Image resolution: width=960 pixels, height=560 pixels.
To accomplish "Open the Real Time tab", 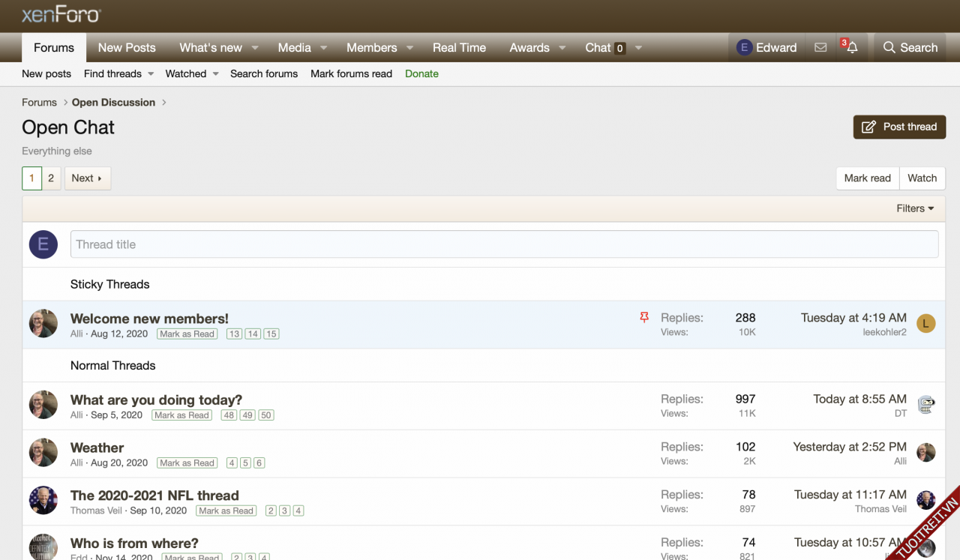I will click(x=459, y=47).
